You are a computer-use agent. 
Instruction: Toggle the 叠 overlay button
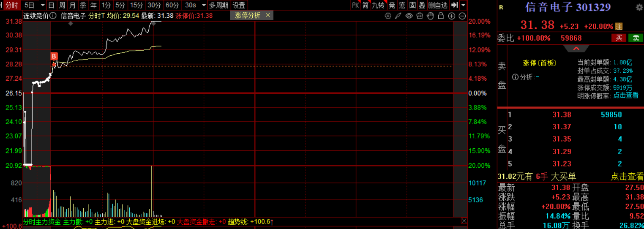tap(422, 5)
